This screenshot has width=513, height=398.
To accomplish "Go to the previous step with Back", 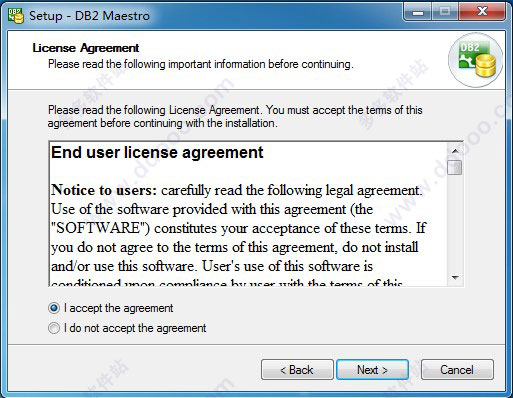I will (x=297, y=370).
